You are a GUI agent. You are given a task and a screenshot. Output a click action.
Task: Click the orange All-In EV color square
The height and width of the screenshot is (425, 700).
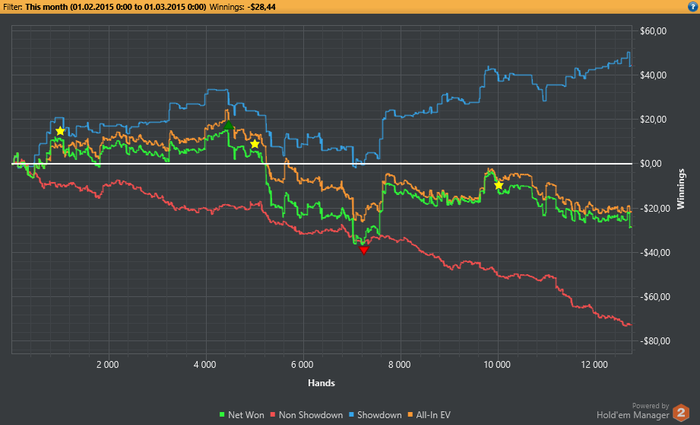[410, 415]
